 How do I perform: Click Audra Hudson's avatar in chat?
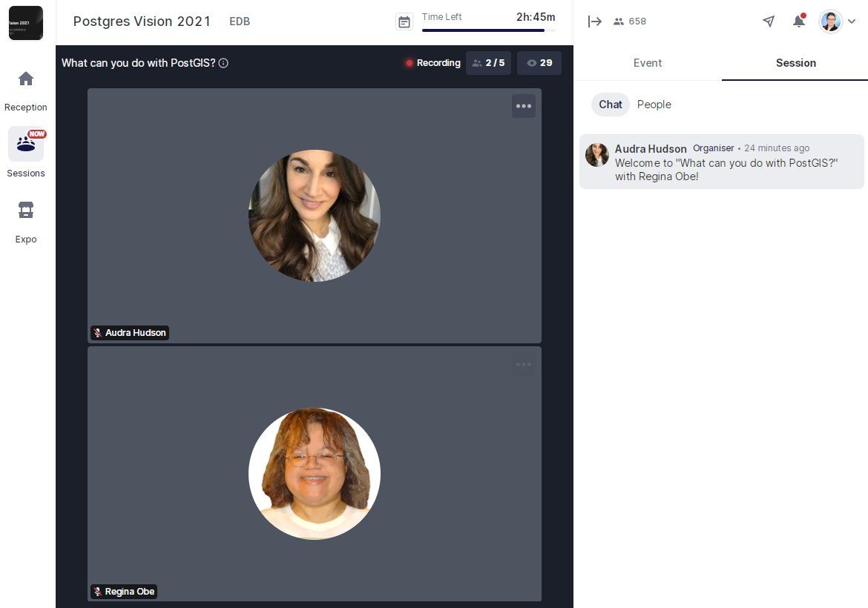(x=596, y=155)
